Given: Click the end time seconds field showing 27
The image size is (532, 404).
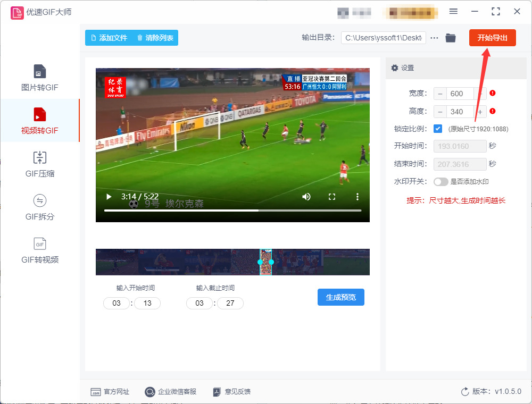Looking at the screenshot, I should [x=230, y=303].
